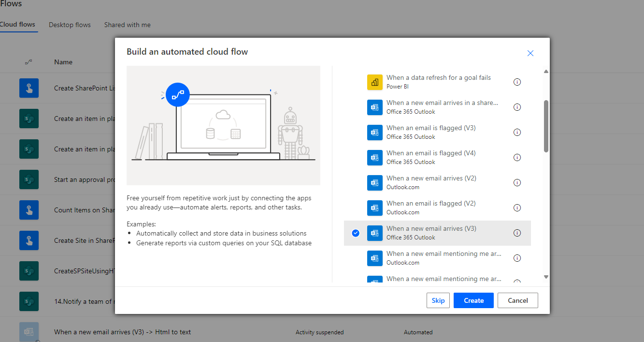Open the CreateSPSiteUsingH flow name
644x342 pixels.
[x=84, y=271]
